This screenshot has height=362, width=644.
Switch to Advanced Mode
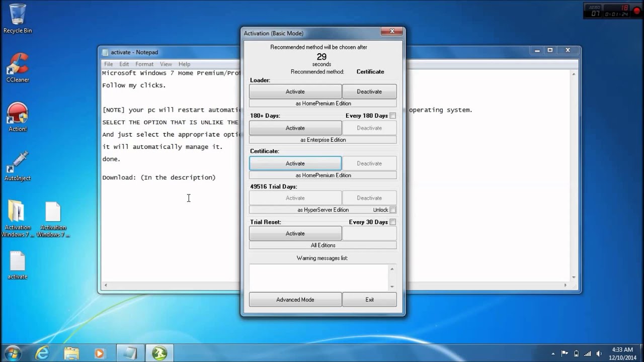coord(295,300)
